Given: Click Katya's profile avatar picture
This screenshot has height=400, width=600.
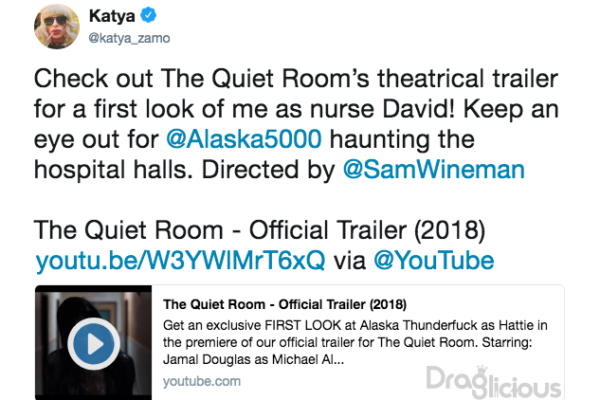Looking at the screenshot, I should pos(57,26).
